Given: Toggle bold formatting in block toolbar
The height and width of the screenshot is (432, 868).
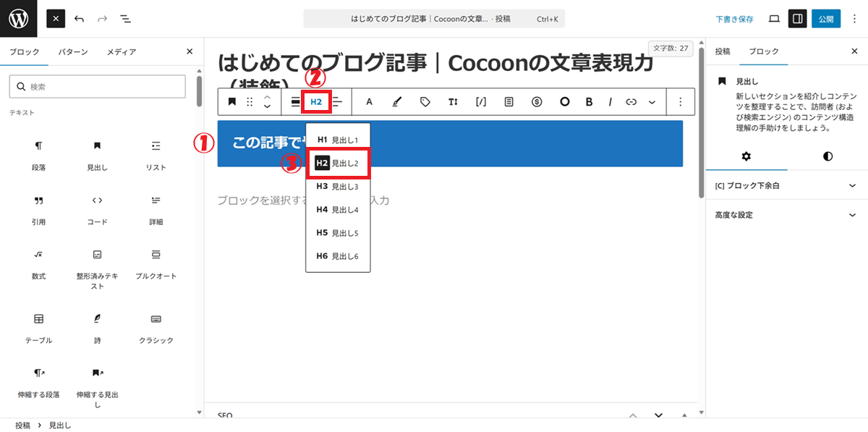Looking at the screenshot, I should pyautogui.click(x=589, y=102).
